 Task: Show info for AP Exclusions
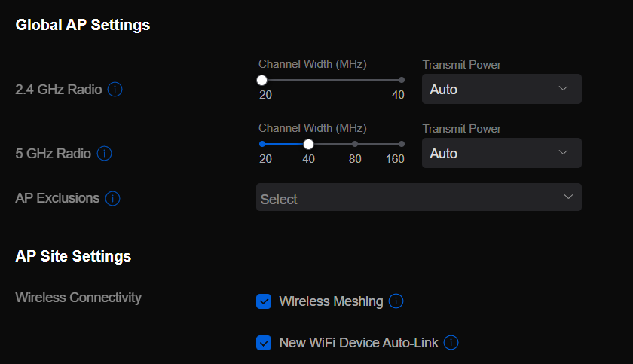113,199
